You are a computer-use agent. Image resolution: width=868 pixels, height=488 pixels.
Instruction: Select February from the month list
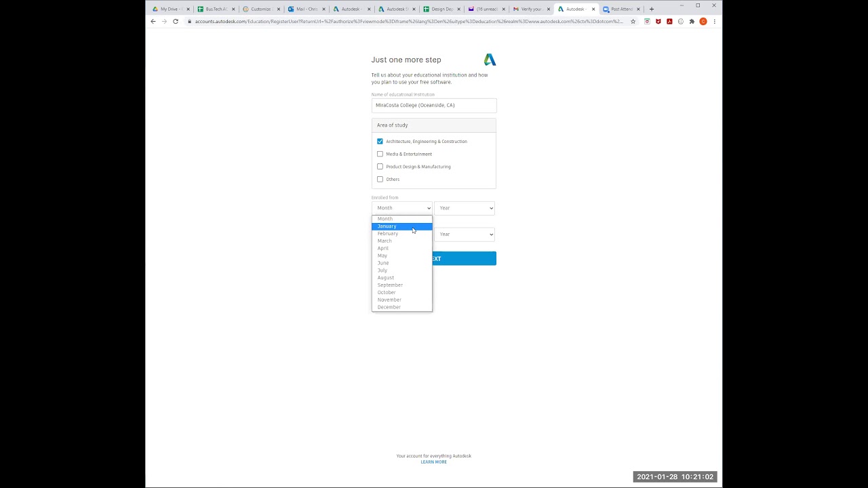click(x=402, y=234)
